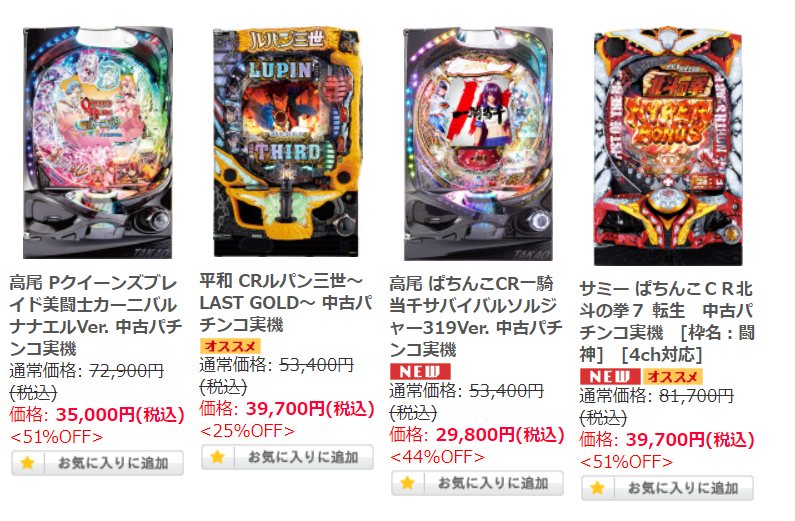Click the star icon under Lupin LAST GOLD
795x521 pixels.
218,457
